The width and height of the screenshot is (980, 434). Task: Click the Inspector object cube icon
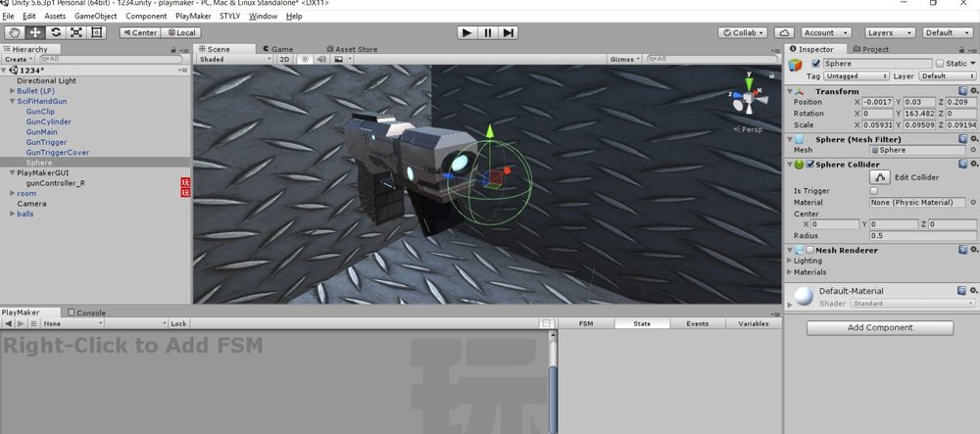(796, 65)
